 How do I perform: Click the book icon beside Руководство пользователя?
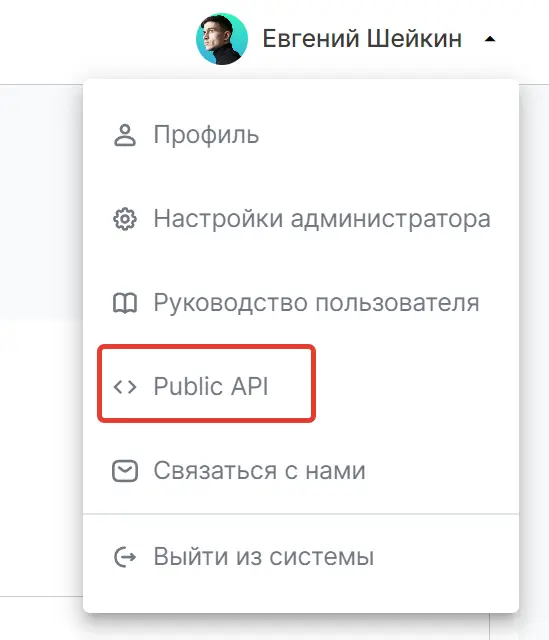[125, 303]
